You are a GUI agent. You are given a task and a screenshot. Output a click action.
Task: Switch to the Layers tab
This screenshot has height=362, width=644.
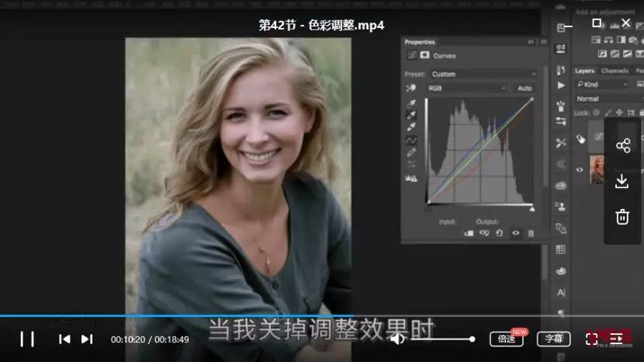[584, 71]
